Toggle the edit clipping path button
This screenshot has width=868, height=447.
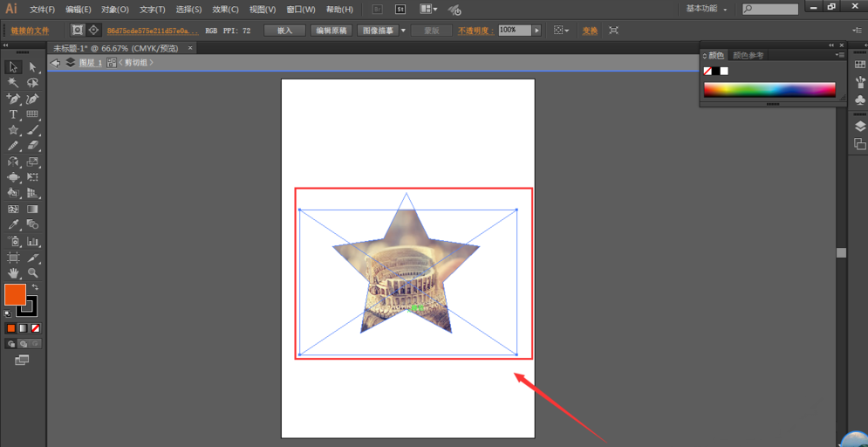[x=77, y=31]
